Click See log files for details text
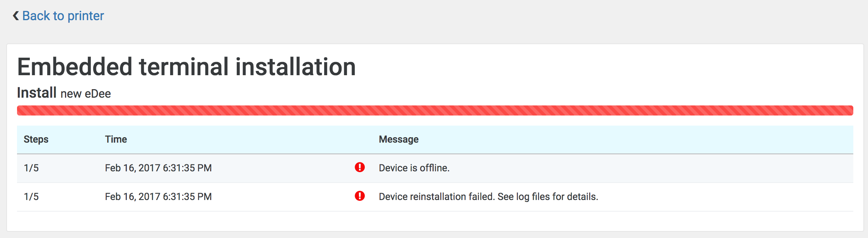This screenshot has height=238, width=868. click(548, 197)
